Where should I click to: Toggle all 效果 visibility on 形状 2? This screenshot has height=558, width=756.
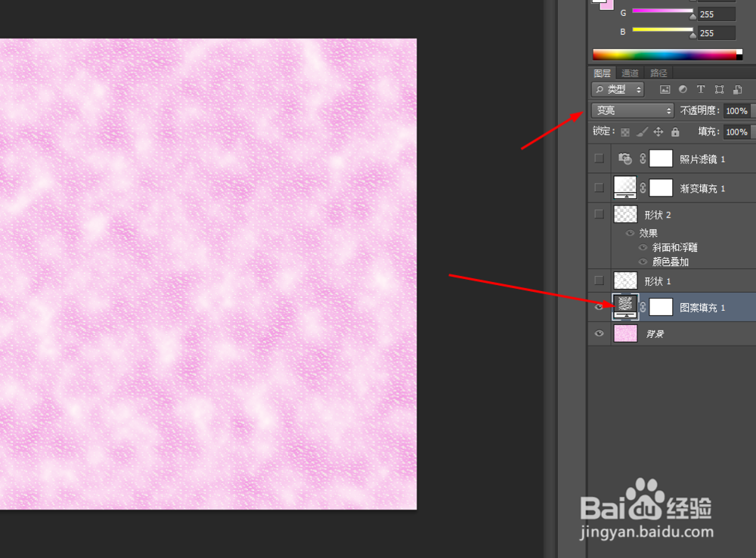(x=630, y=233)
